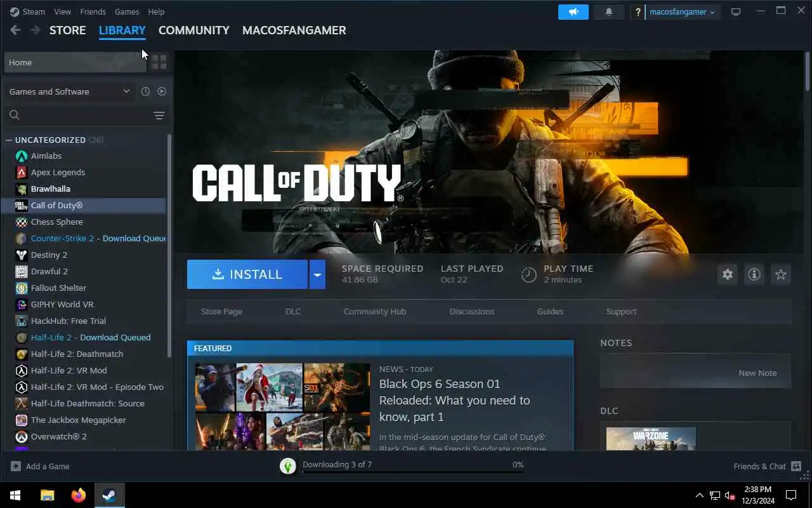Go to the COMMUNITY tab
This screenshot has width=812, height=508.
[x=194, y=30]
